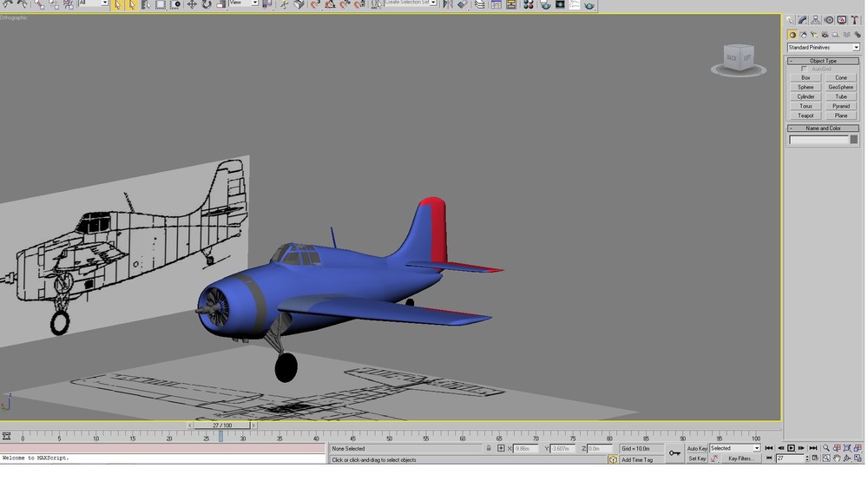Toggle absolute/offset transform type-in mode
Screen dimensions: 868x488
point(501,449)
